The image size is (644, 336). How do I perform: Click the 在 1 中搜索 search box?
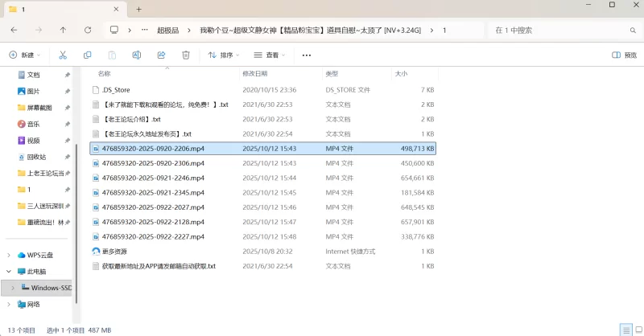point(563,30)
